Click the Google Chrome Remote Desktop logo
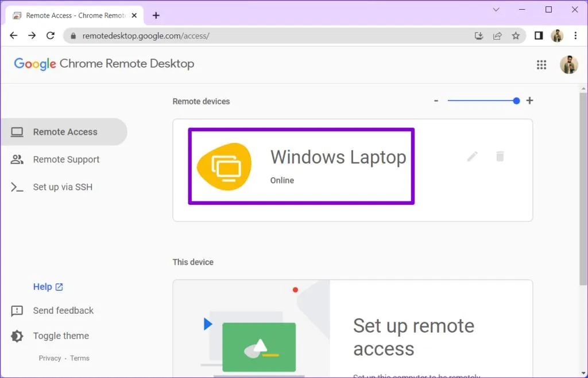588x378 pixels. click(x=104, y=64)
